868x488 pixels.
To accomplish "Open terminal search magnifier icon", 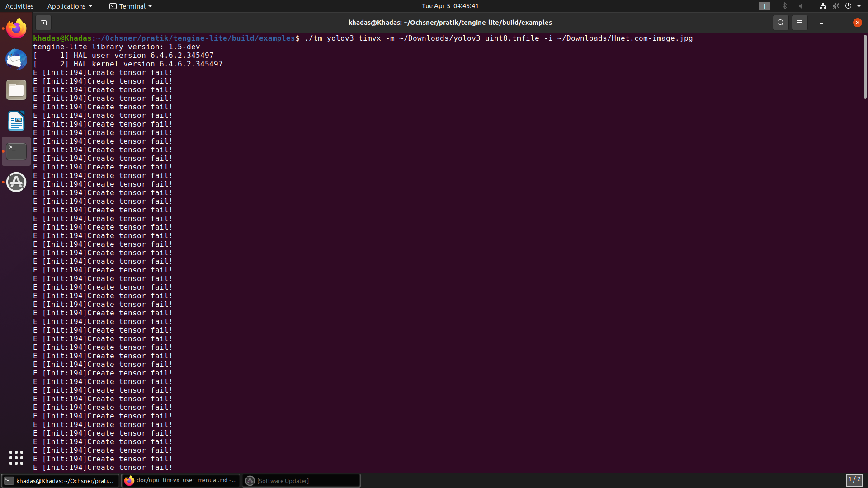I will (780, 23).
